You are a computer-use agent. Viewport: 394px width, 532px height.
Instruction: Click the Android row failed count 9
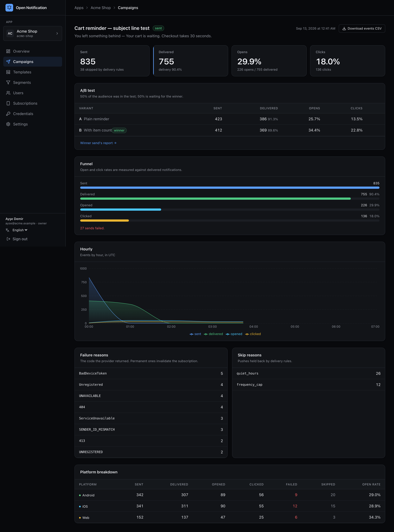click(296, 495)
